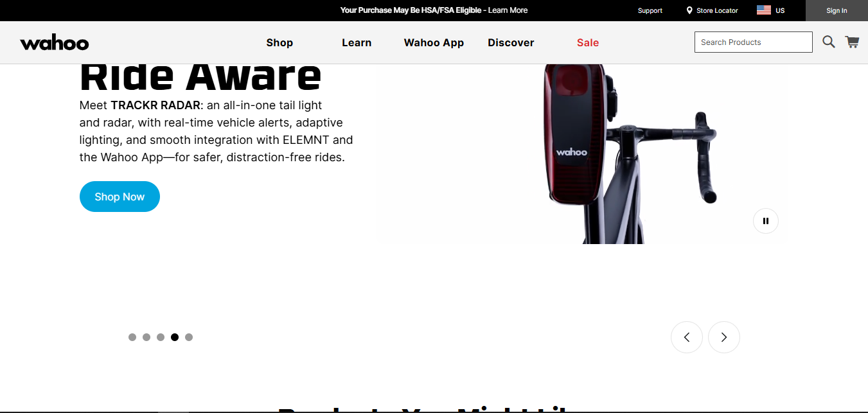Click the search magnifier icon
The image size is (868, 413).
coord(829,42)
